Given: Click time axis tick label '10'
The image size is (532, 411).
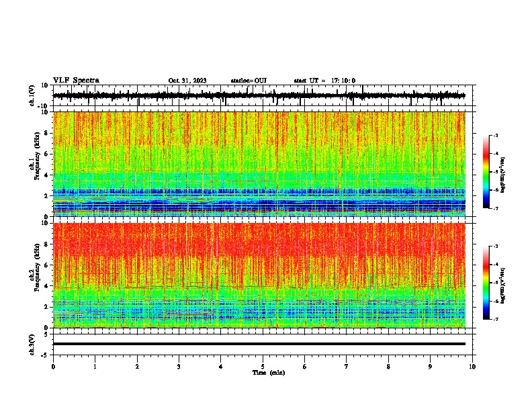Looking at the screenshot, I should coord(472,367).
